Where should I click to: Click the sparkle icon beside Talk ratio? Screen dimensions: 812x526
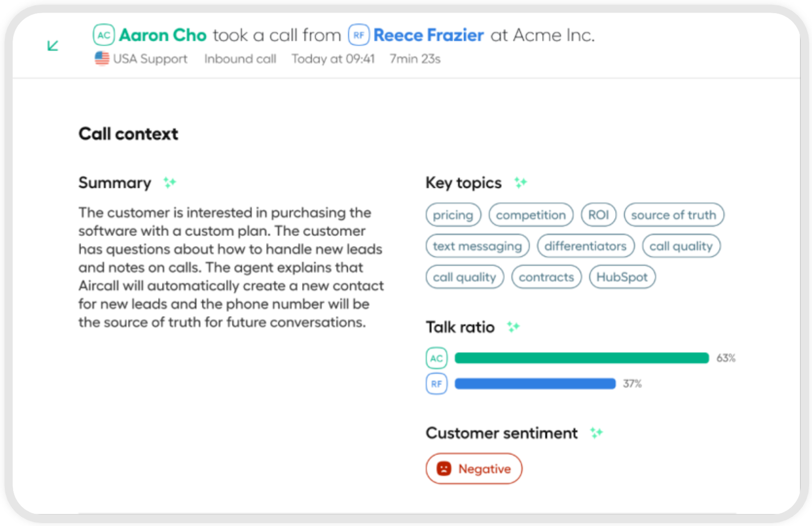pyautogui.click(x=513, y=327)
